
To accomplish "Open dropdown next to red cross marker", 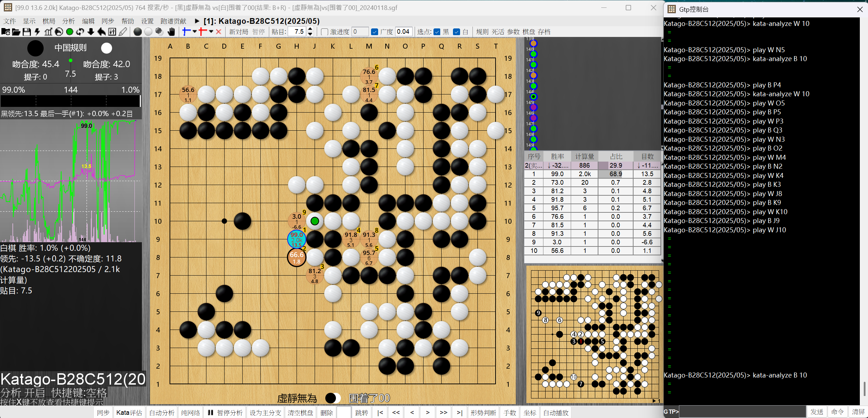I will tap(211, 32).
